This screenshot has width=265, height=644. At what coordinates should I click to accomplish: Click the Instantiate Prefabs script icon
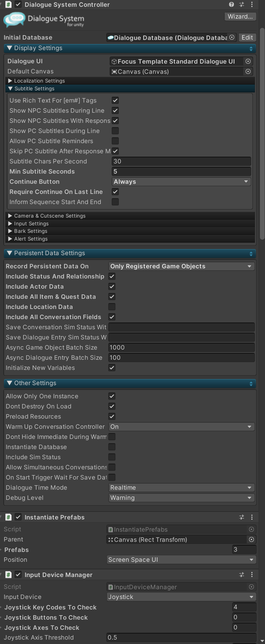8,517
